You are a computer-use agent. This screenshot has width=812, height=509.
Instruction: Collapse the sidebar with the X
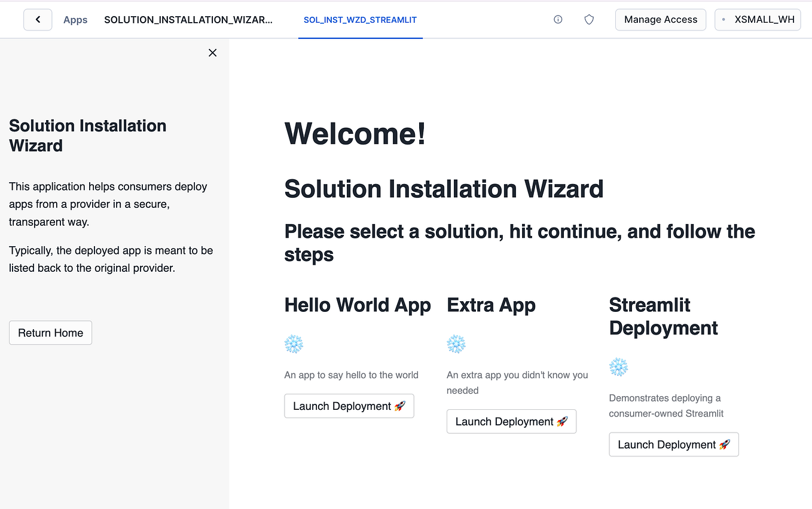pyautogui.click(x=212, y=53)
